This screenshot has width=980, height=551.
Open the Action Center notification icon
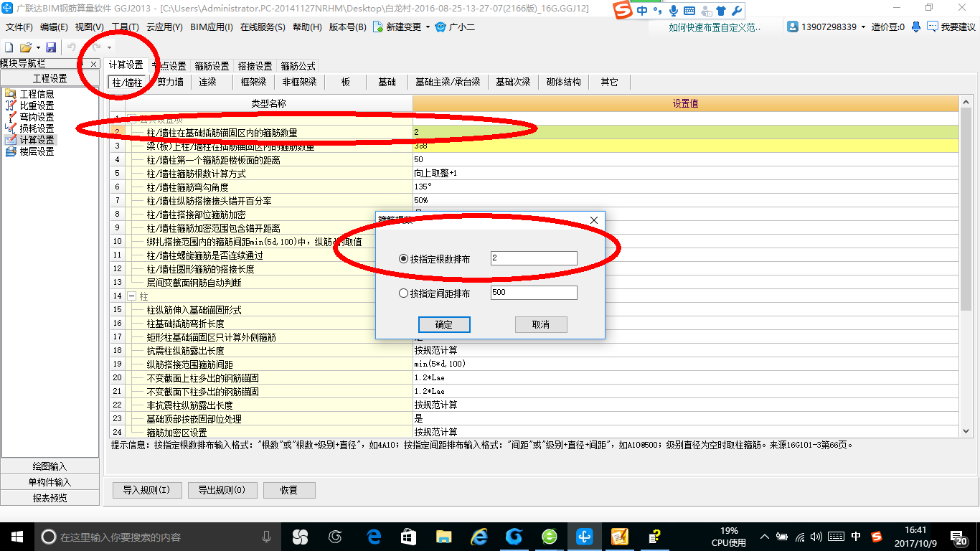coord(960,537)
